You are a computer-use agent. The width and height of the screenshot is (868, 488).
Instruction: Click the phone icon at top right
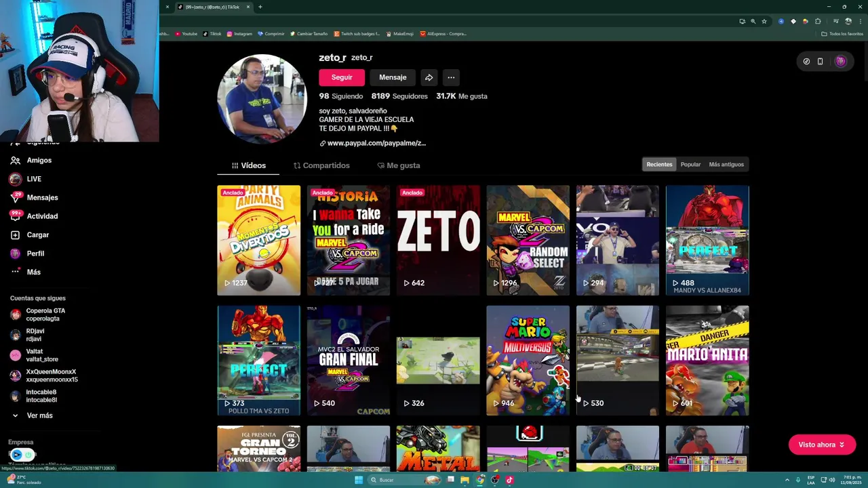coord(820,61)
